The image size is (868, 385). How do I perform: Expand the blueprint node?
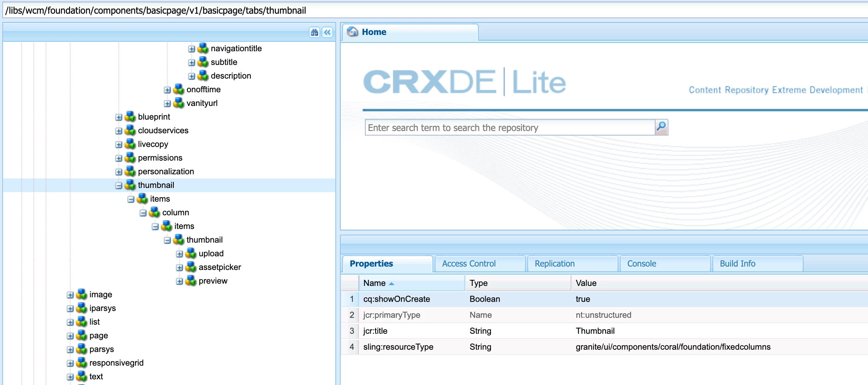119,117
